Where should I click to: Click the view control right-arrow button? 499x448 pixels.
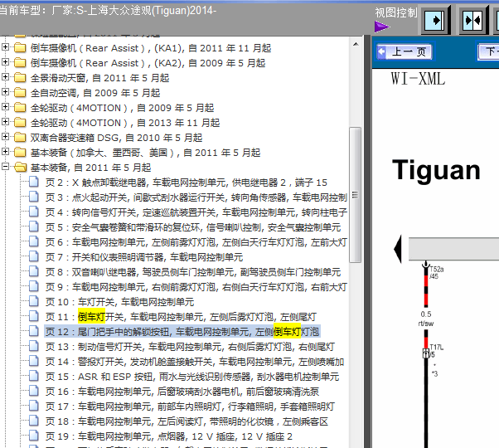(x=434, y=21)
